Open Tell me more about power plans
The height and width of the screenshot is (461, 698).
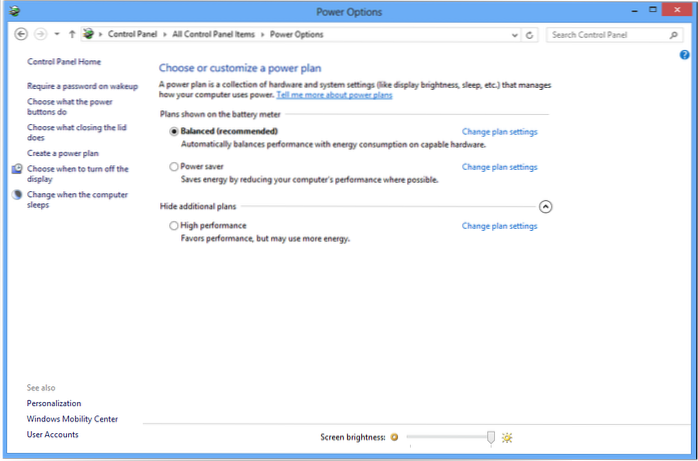334,95
